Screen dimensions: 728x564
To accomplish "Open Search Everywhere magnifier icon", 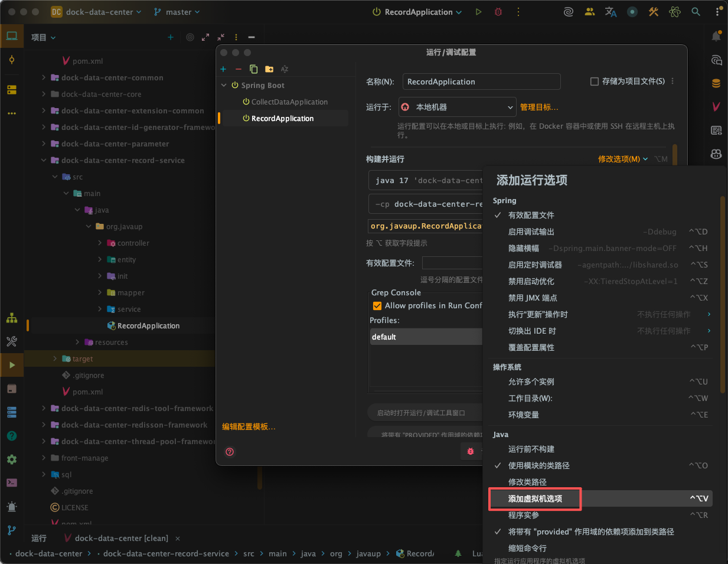I will pos(696,12).
